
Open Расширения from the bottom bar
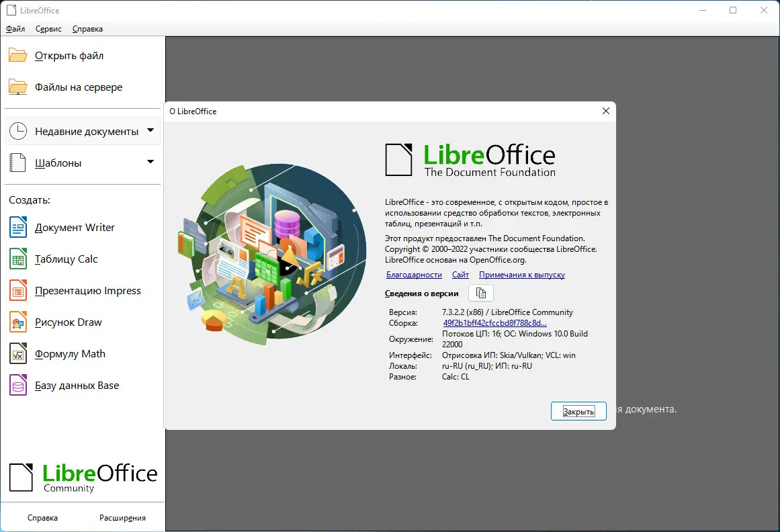[x=124, y=517]
